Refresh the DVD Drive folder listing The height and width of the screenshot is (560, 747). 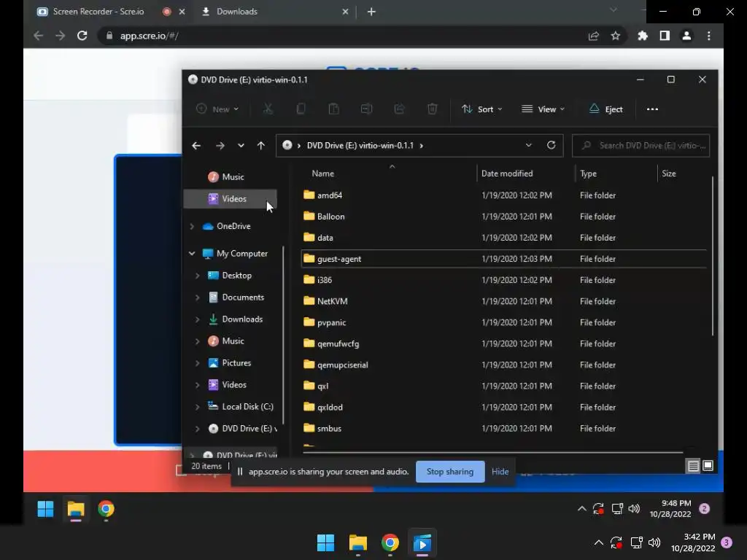[551, 145]
